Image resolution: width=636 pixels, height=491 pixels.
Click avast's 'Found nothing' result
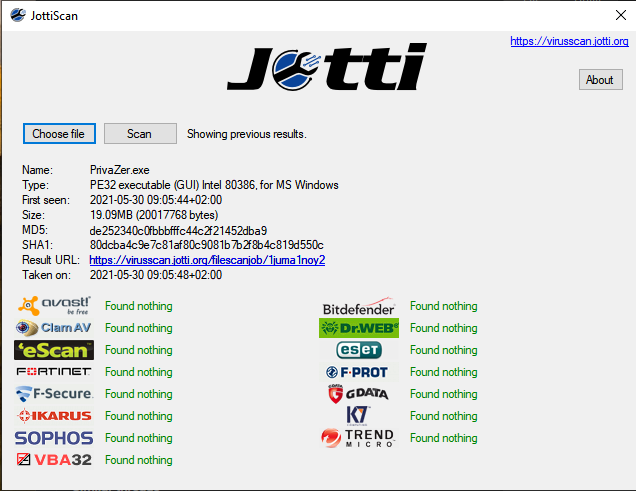coord(139,306)
